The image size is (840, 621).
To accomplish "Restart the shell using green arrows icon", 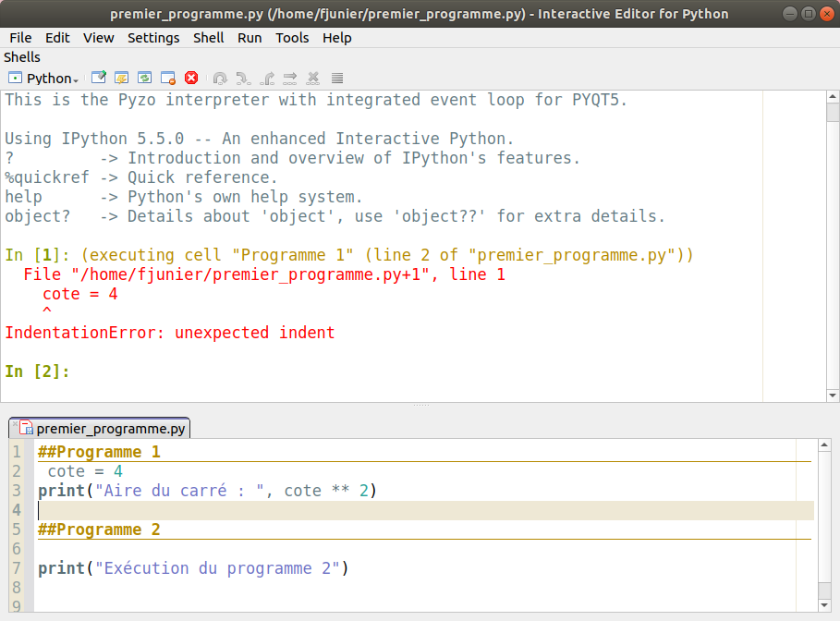I will (145, 78).
